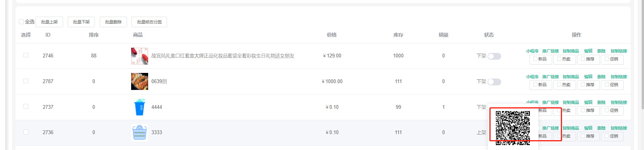644x150 pixels.
Task: Toggle the status switch for product 2787
Action: [494, 82]
